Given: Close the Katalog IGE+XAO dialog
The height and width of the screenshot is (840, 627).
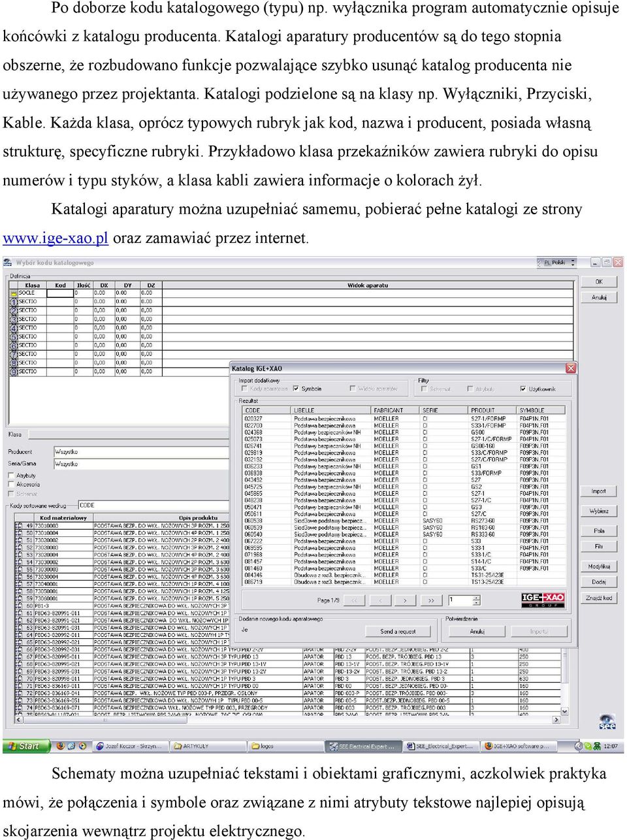Looking at the screenshot, I should pyautogui.click(x=570, y=368).
